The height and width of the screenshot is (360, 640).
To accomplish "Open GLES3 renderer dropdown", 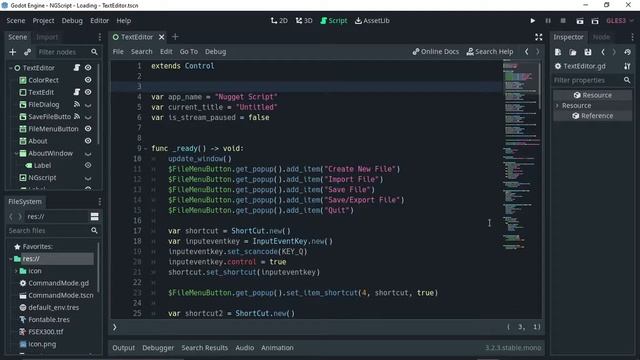I will [x=620, y=21].
